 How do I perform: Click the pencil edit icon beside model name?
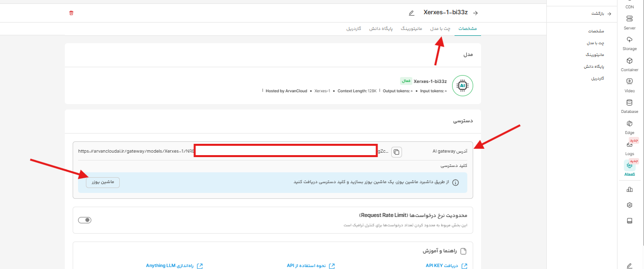tap(411, 13)
